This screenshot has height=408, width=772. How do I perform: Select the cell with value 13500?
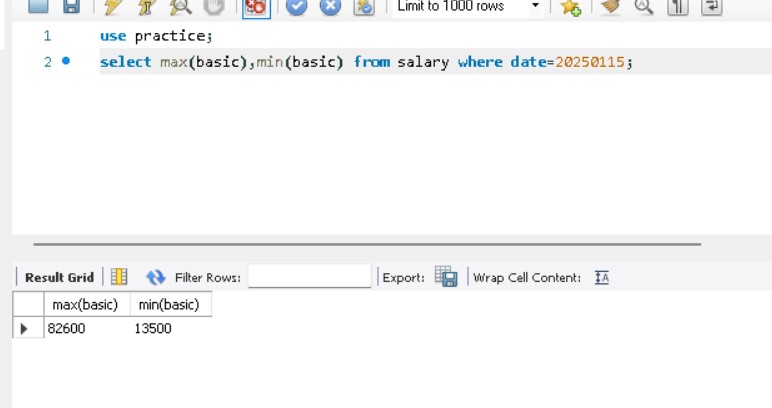[x=171, y=328]
